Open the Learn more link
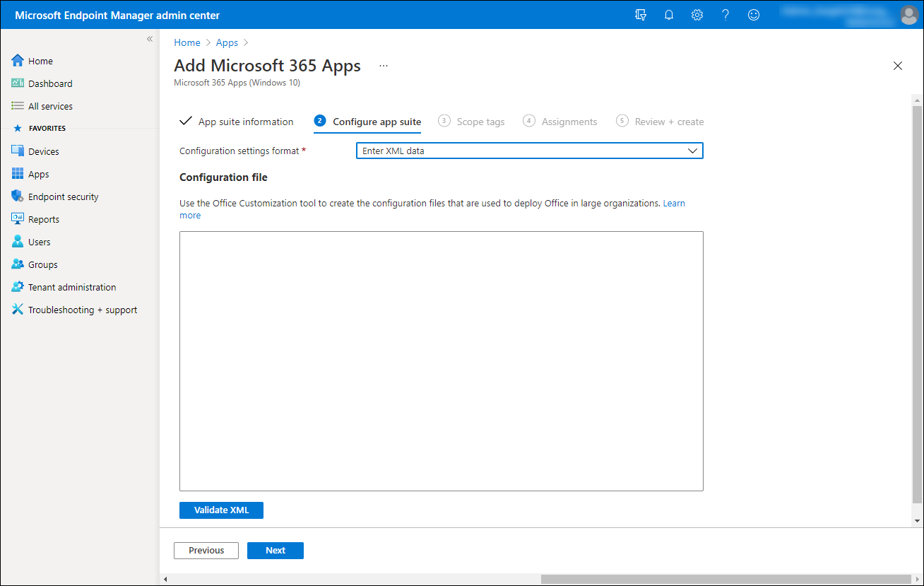This screenshot has height=586, width=924. click(x=674, y=203)
